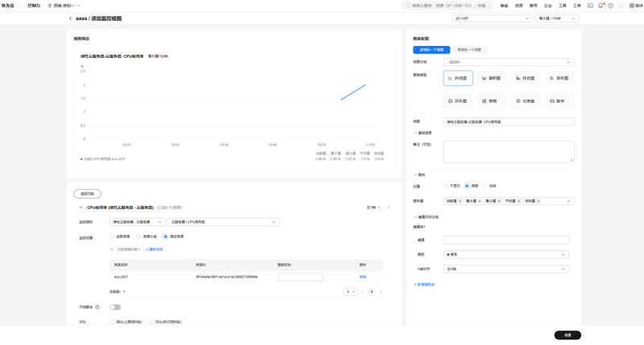This screenshot has height=345, width=644.
Task: Set legend position to 右侧
Action: pyautogui.click(x=485, y=186)
